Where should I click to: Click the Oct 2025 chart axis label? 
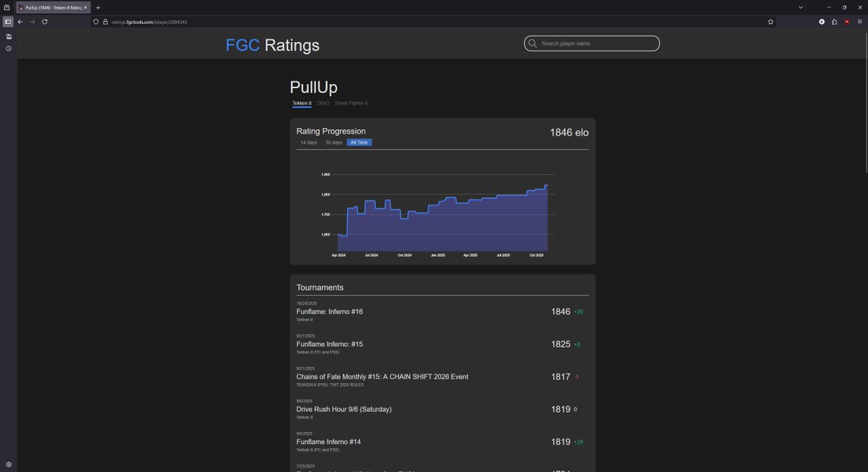[537, 255]
